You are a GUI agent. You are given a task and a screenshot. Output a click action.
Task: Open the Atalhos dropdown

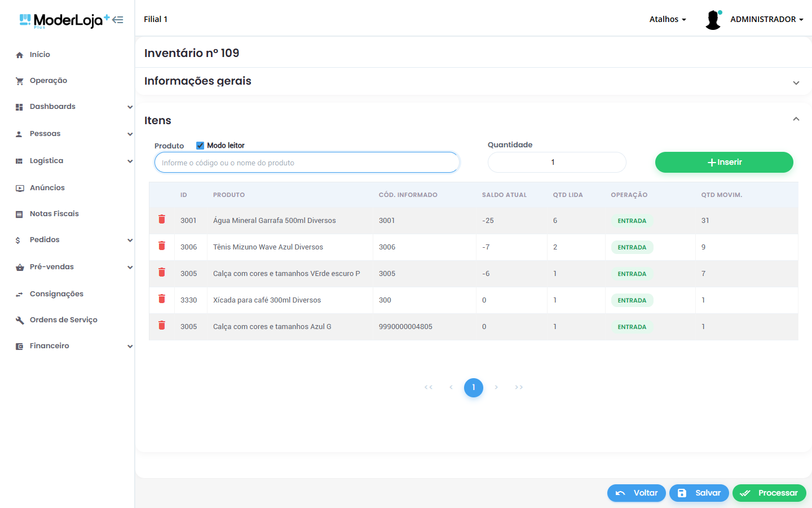pyautogui.click(x=668, y=19)
